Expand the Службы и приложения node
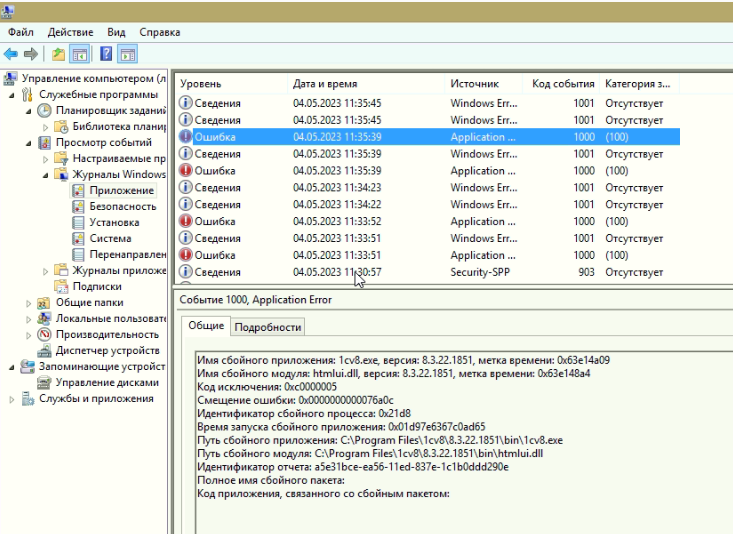This screenshot has width=733, height=534. [12, 399]
